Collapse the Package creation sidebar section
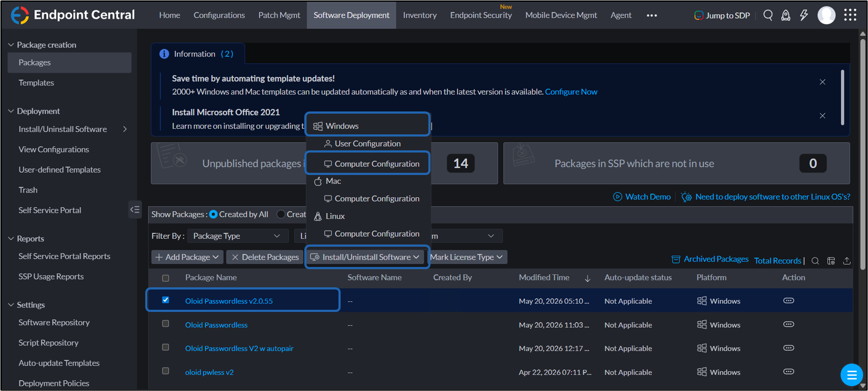 pos(11,45)
